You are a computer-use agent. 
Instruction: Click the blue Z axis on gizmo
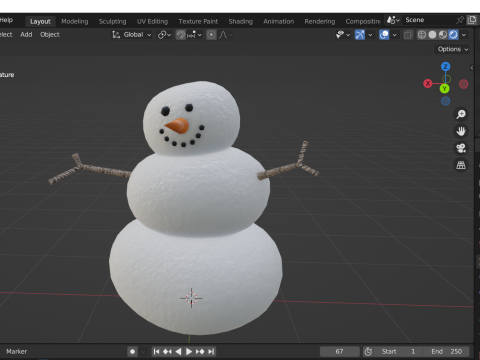click(x=446, y=66)
